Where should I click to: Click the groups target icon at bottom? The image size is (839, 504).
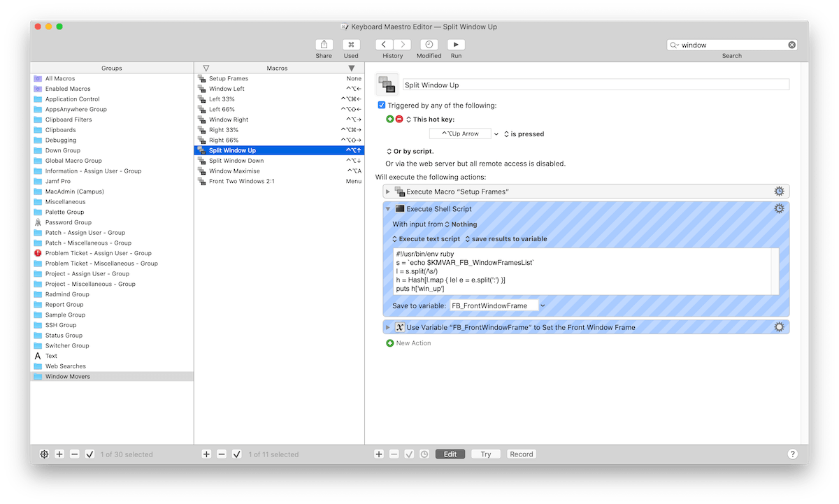click(x=44, y=454)
